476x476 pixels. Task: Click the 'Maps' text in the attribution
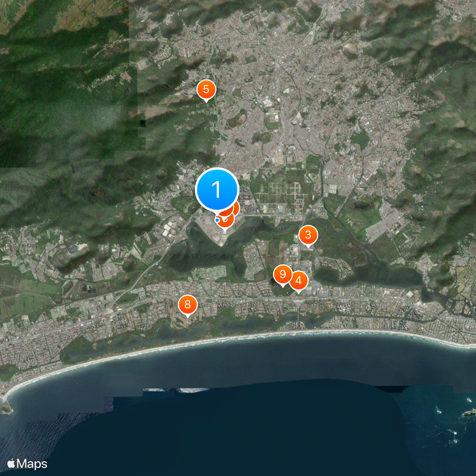pos(33,464)
